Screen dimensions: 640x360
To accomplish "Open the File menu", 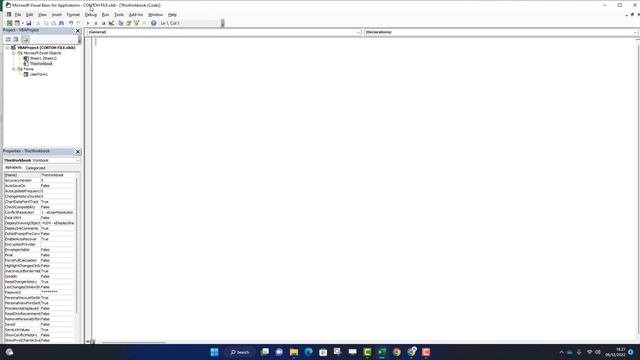I will point(18,15).
